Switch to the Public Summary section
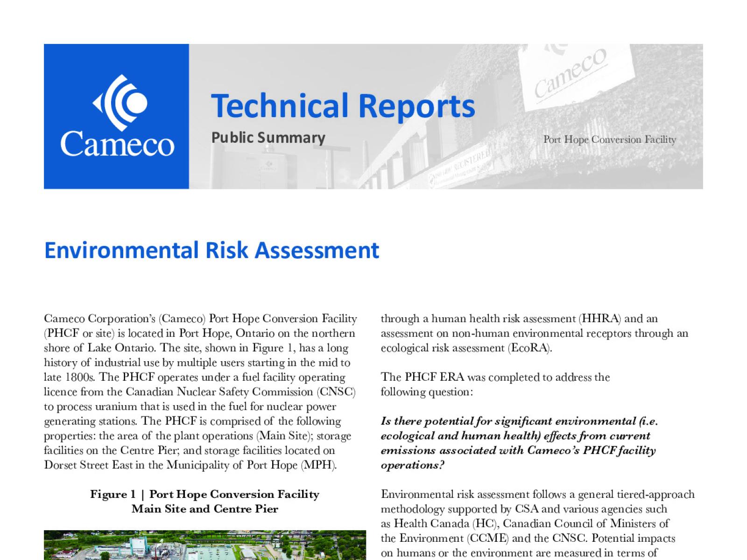This screenshot has height=560, width=747. [x=268, y=138]
